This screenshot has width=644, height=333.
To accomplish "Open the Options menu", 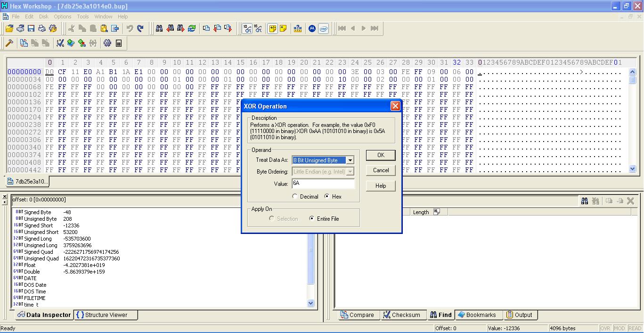I will pos(63,17).
